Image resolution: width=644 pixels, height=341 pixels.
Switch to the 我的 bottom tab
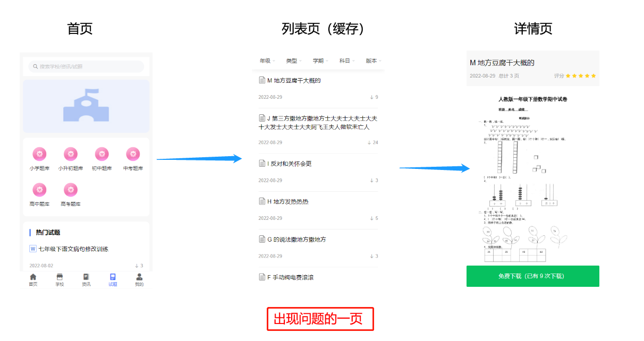[139, 280]
